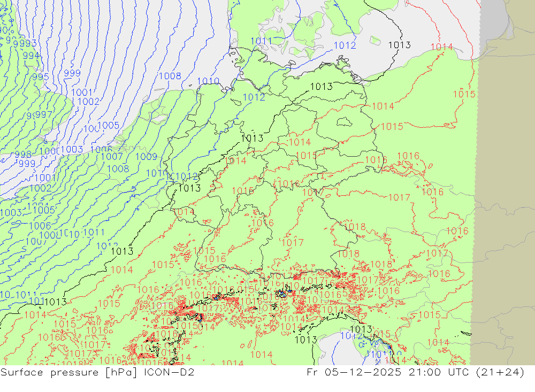Viewport: 535px width, 392px height.
Task: Click the blue '998' isobar label
Action: pyautogui.click(x=23, y=154)
